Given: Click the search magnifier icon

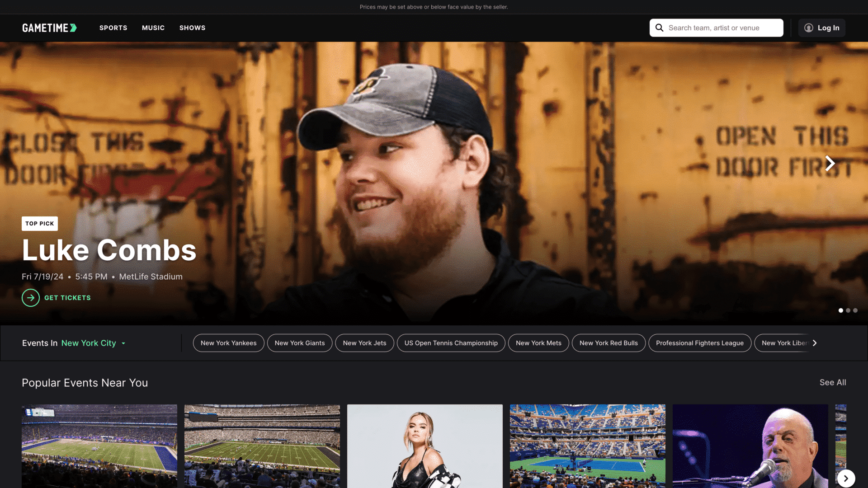Looking at the screenshot, I should (x=659, y=28).
